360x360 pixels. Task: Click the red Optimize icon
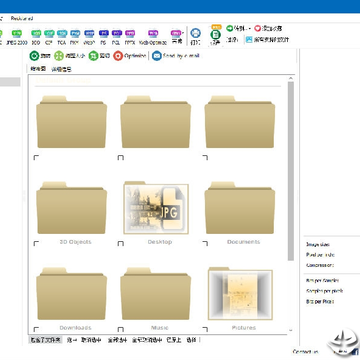click(118, 56)
